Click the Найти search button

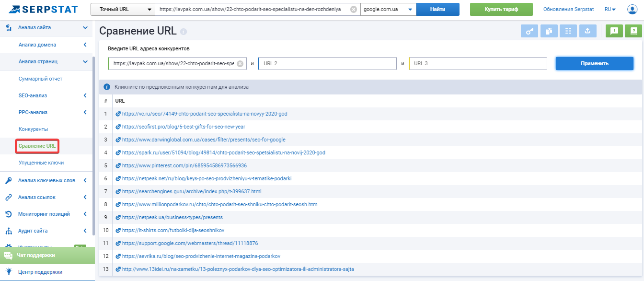coord(437,9)
